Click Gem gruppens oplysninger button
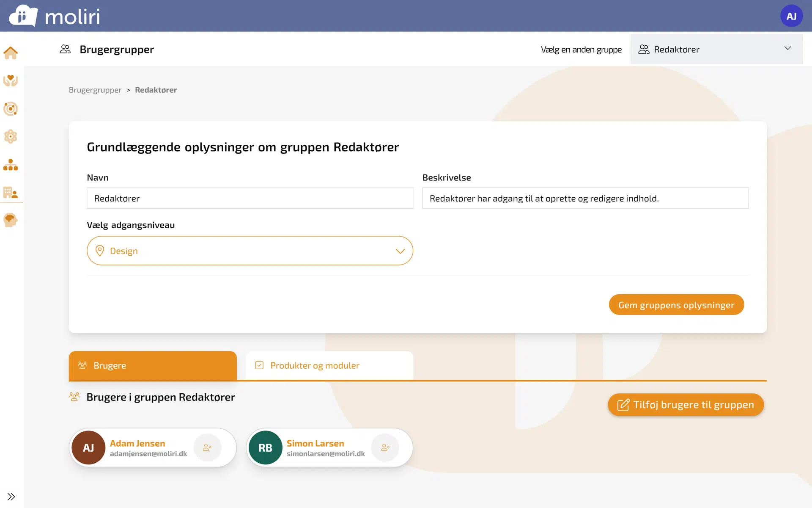This screenshot has height=508, width=812. [x=676, y=305]
